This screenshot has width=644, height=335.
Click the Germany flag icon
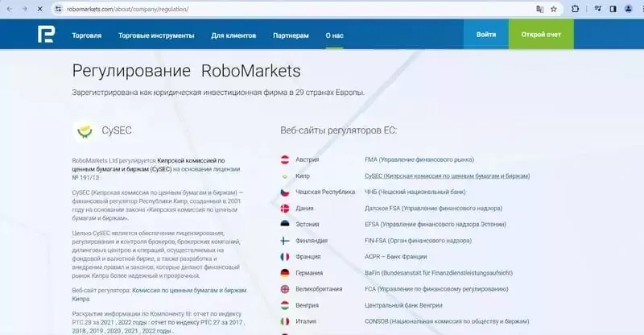[x=285, y=273]
